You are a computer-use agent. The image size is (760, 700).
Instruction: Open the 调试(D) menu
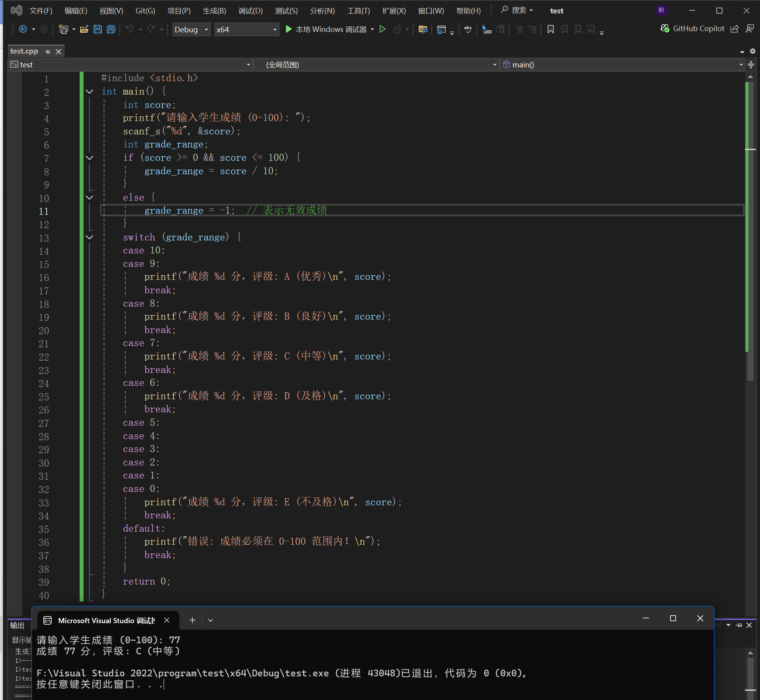pos(250,11)
